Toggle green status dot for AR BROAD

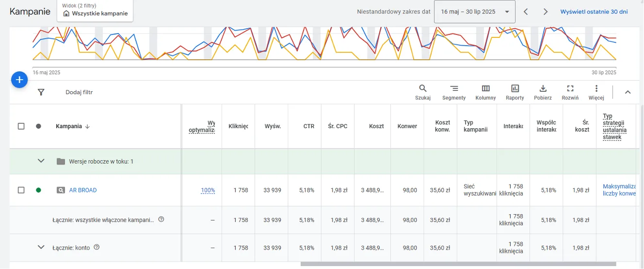[39, 190]
